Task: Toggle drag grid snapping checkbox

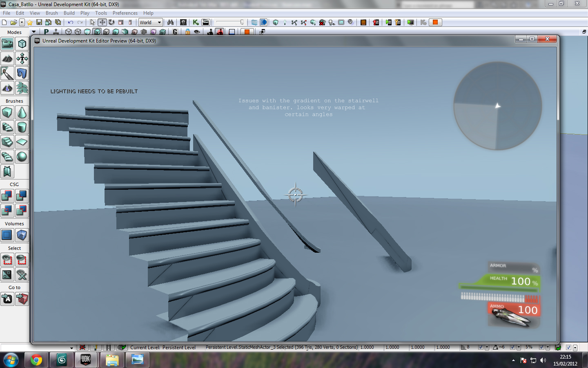Action: pyautogui.click(x=481, y=347)
